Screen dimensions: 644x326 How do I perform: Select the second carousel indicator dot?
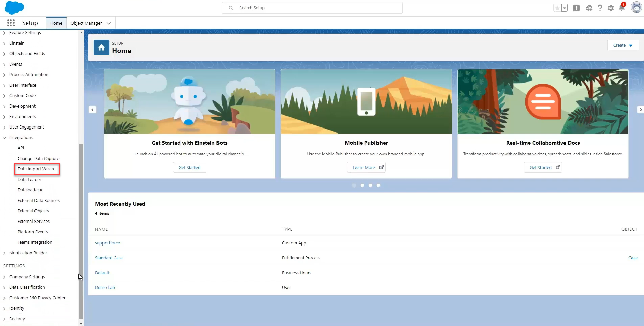[362, 185]
